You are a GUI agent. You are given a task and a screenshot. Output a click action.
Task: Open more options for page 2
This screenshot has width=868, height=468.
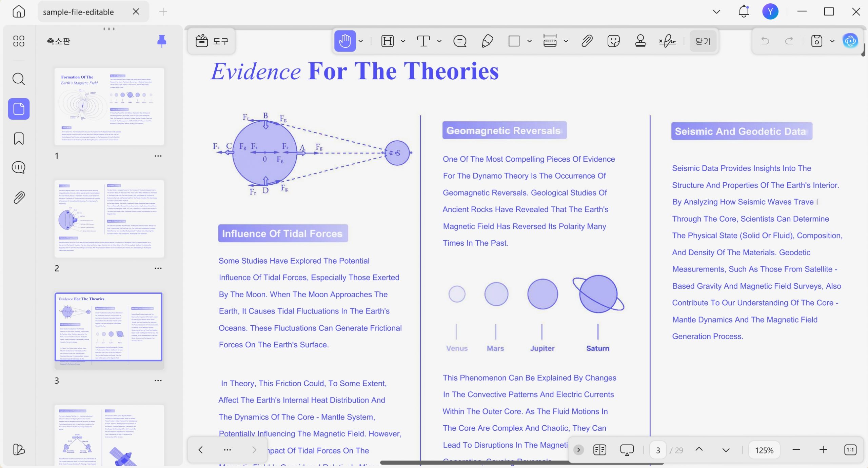pos(158,268)
